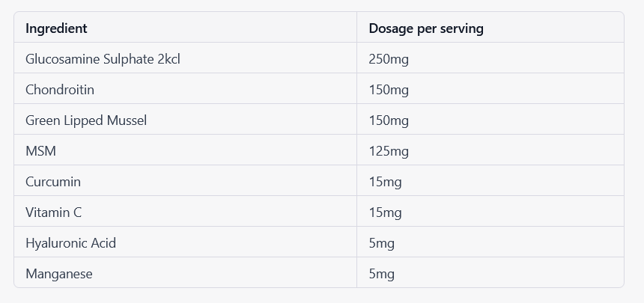Select the Green Lipped Mussel cell
This screenshot has width=644, height=303.
[185, 119]
